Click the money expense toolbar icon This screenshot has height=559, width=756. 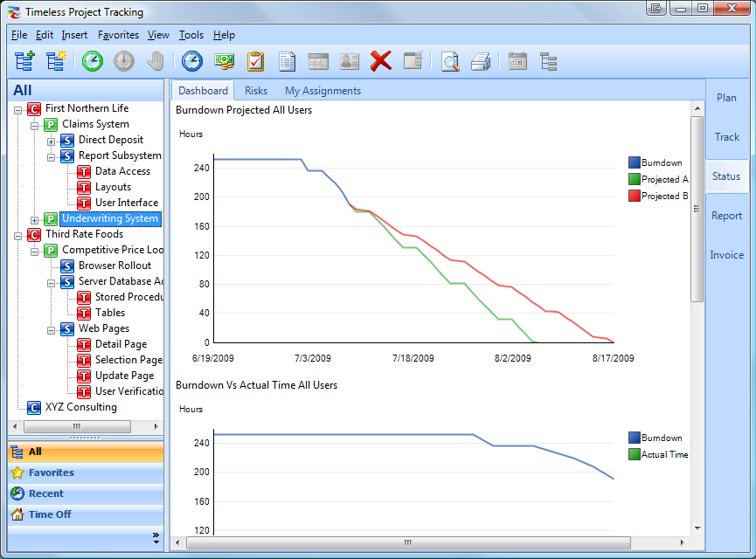click(x=225, y=61)
